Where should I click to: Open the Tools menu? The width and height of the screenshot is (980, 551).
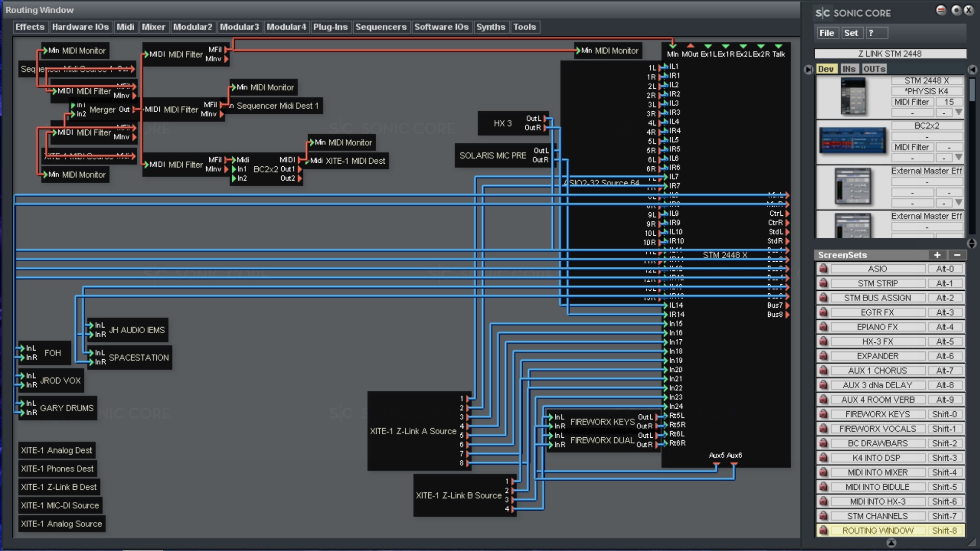point(525,27)
